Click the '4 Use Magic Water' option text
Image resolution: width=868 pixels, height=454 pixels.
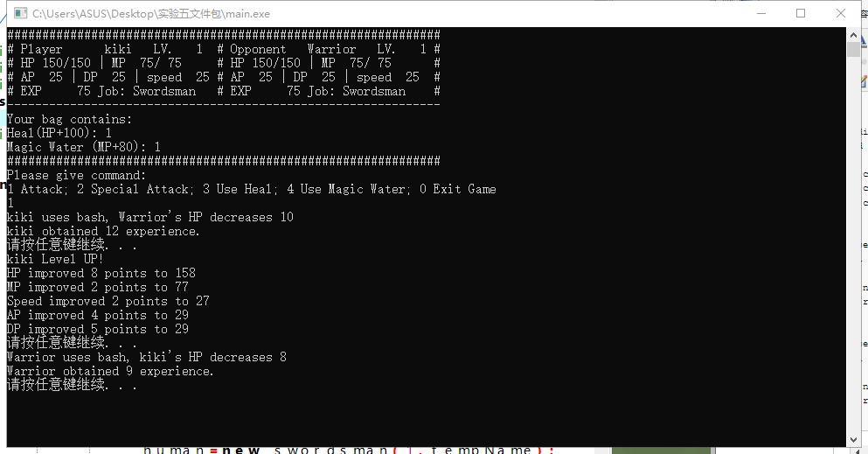click(x=348, y=189)
